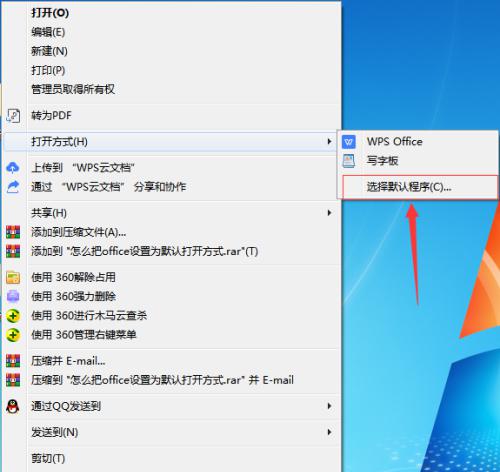Click the WPS Office program icon
This screenshot has height=472, width=500.
tap(349, 142)
